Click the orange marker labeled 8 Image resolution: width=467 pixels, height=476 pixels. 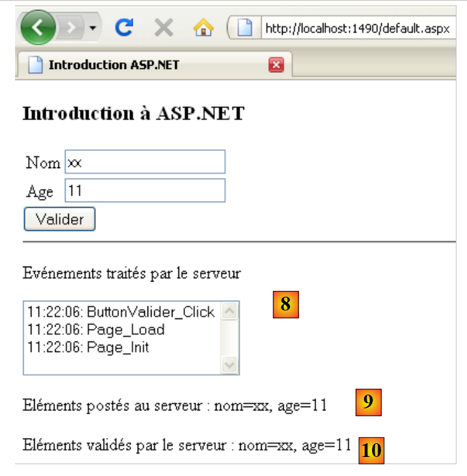(286, 305)
